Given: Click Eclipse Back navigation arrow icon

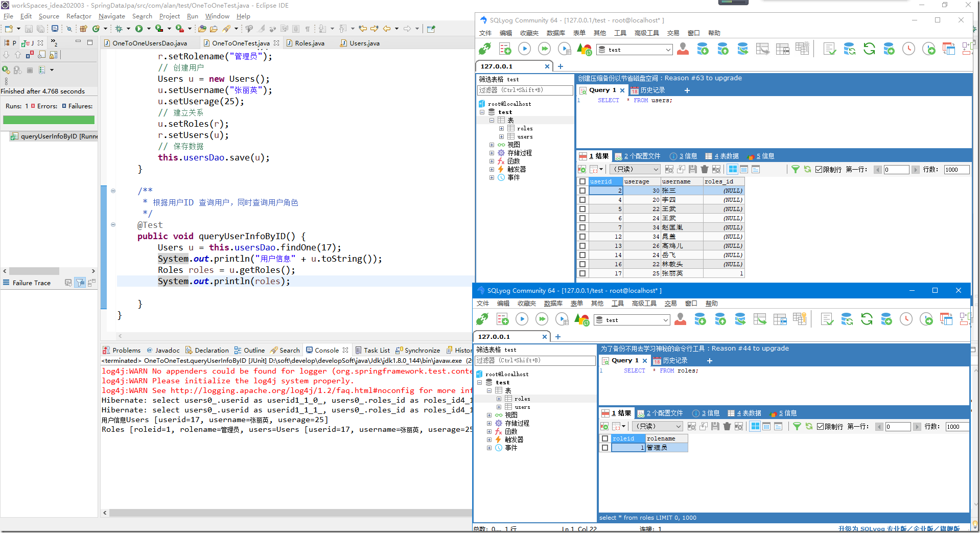Looking at the screenshot, I should click(387, 29).
